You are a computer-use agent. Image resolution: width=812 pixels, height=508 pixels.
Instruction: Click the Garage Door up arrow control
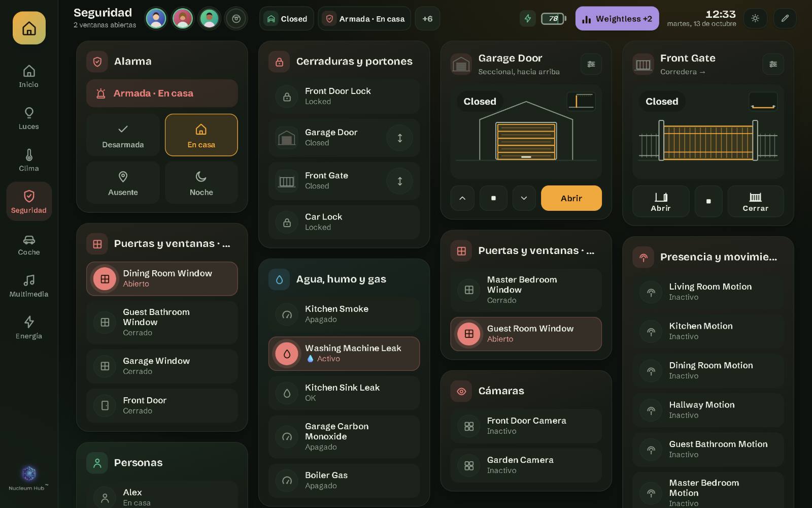(x=462, y=198)
